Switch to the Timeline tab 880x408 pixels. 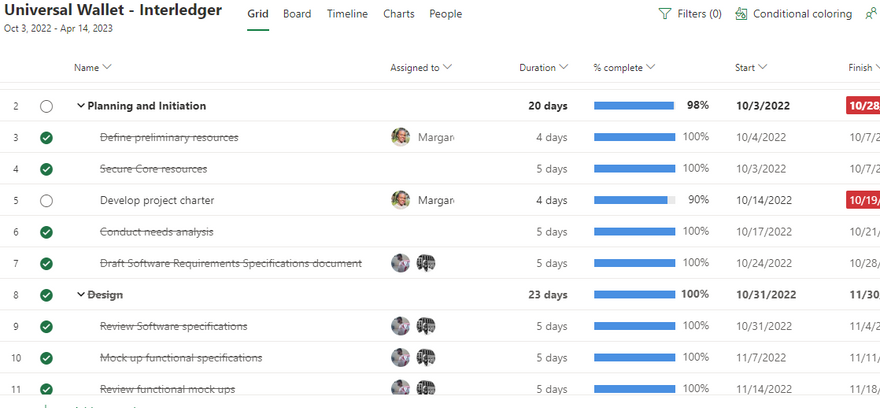(347, 14)
